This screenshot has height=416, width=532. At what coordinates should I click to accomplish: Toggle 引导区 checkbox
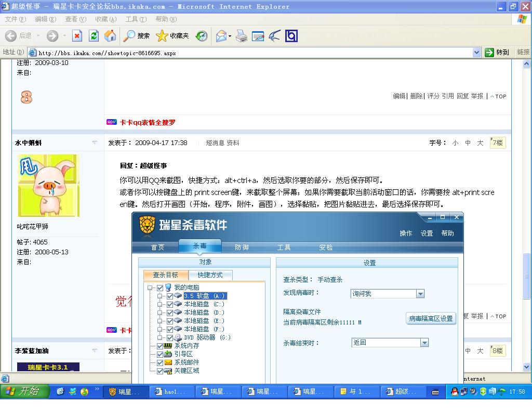point(160,355)
